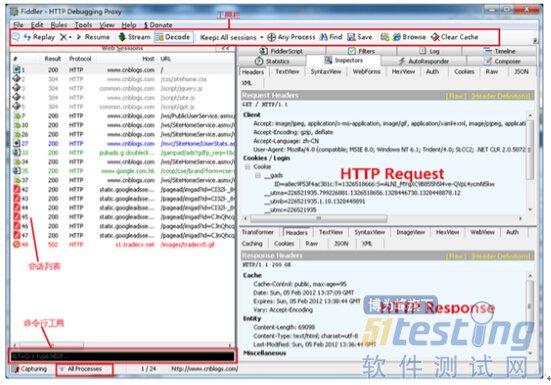Click the Save toolbar button
This screenshot has width=551, height=385.
pyautogui.click(x=359, y=37)
